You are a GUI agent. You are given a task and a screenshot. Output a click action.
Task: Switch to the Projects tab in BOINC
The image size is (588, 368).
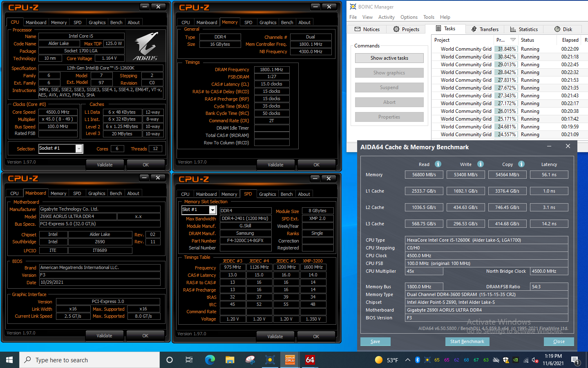pos(406,29)
